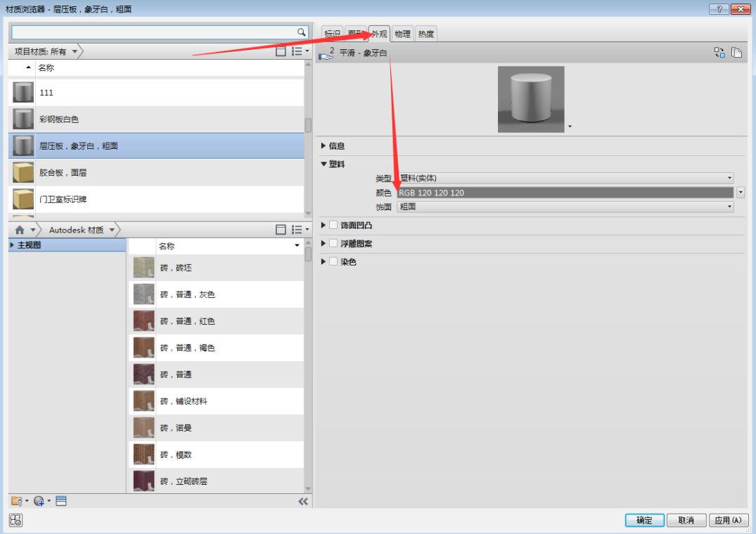
Task: Select 门卫室标识牌 material swatch icon
Action: 23,199
